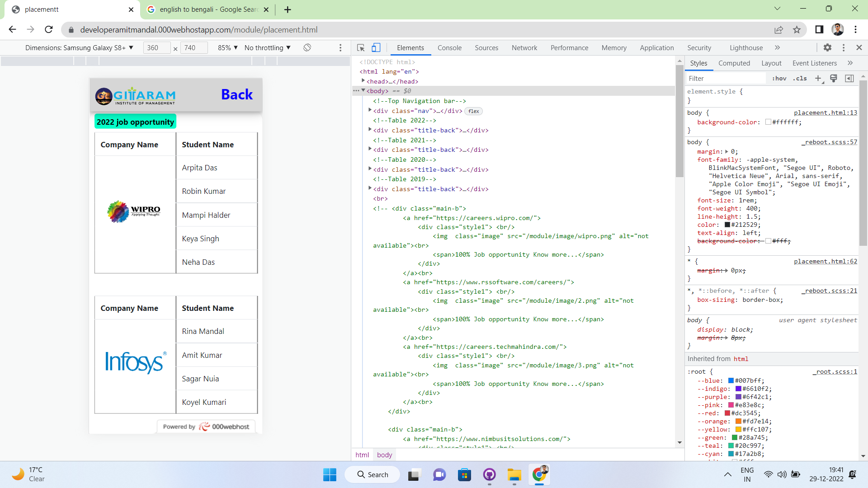868x488 pixels.
Task: Add new style rule plus icon
Action: 818,79
